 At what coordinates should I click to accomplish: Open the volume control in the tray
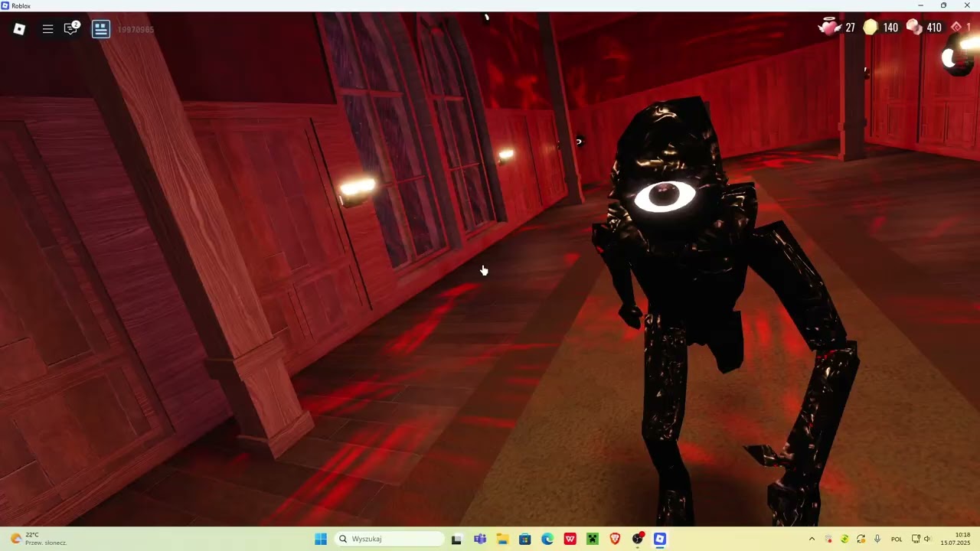(927, 539)
